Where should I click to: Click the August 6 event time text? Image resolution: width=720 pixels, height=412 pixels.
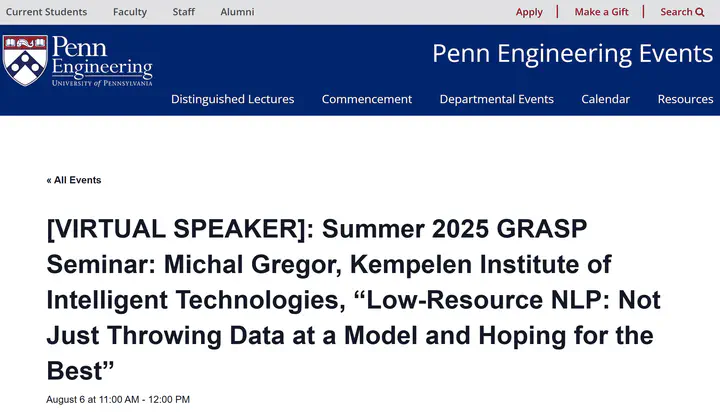[x=118, y=400]
